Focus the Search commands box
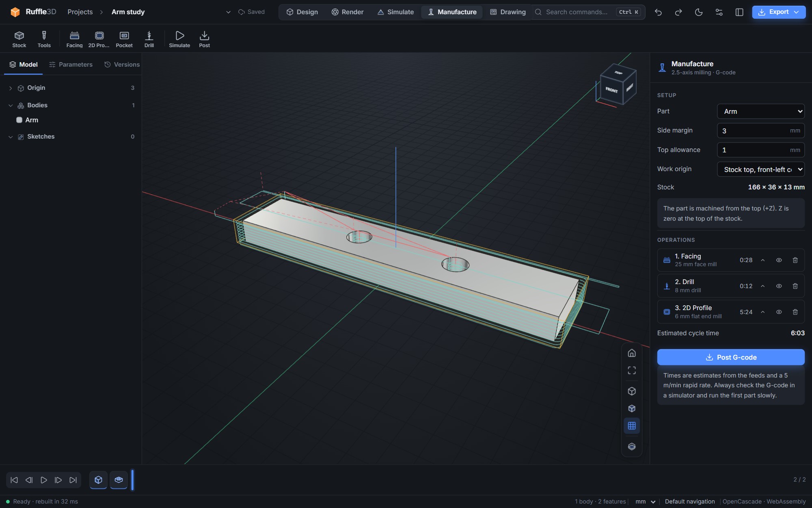 [589, 12]
